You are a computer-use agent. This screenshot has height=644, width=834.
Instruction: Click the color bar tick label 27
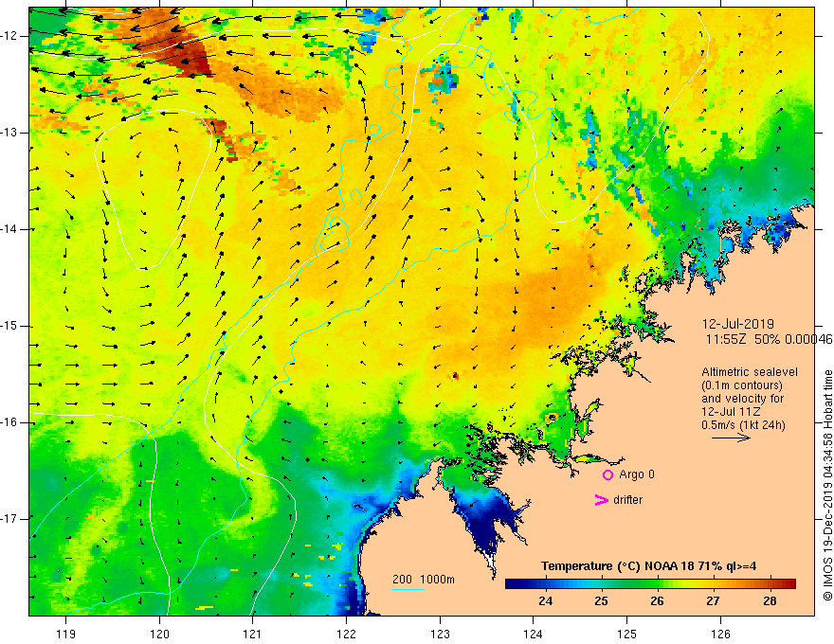coord(714,601)
